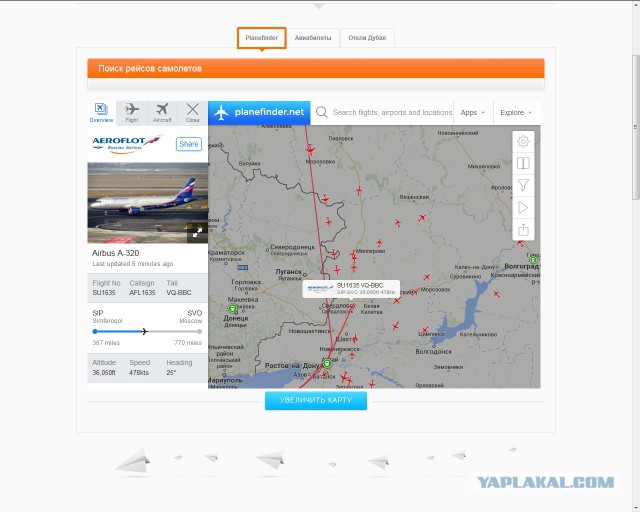This screenshot has height=512, width=640.
Task: Click the search magnifier icon
Action: coord(322,112)
